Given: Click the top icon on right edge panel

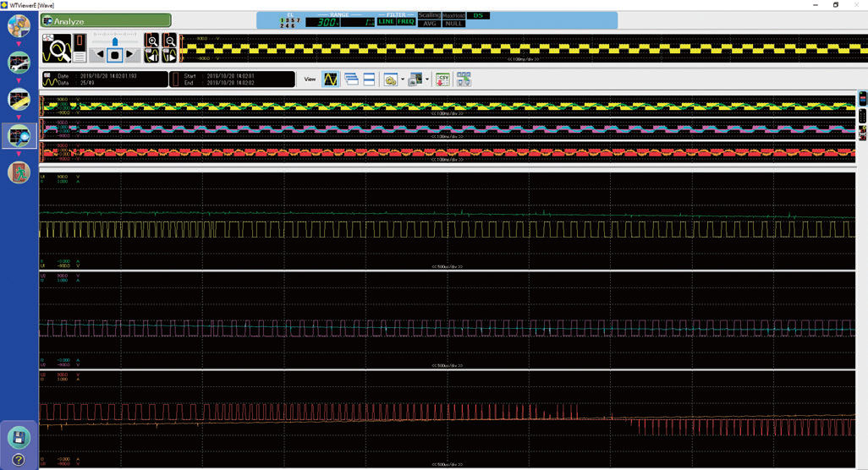Looking at the screenshot, I should pyautogui.click(x=862, y=98).
